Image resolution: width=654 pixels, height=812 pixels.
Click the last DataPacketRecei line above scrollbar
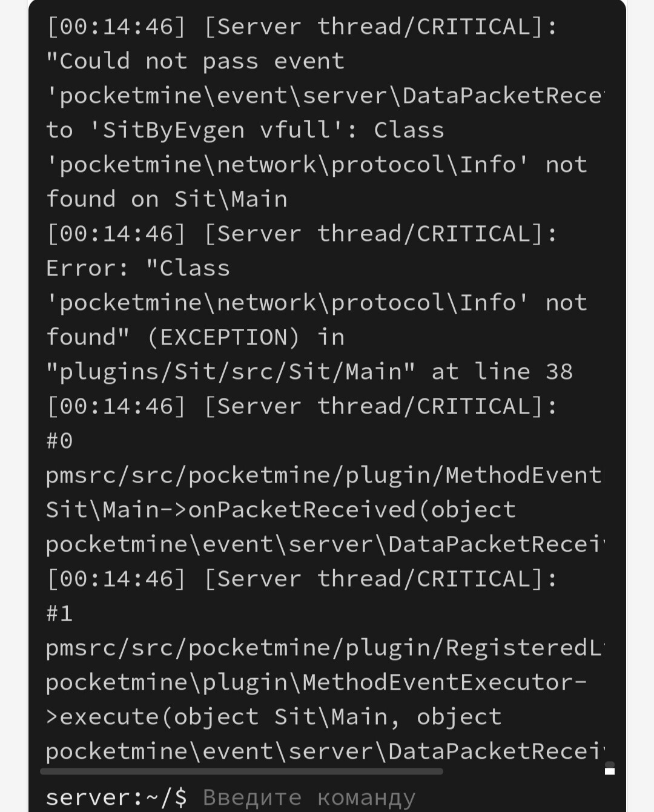(x=325, y=751)
